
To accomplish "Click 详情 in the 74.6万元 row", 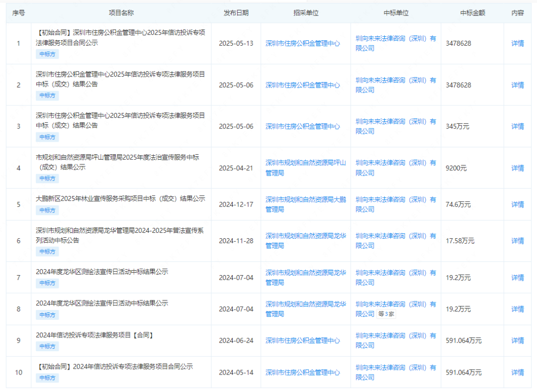I will coord(517,204).
